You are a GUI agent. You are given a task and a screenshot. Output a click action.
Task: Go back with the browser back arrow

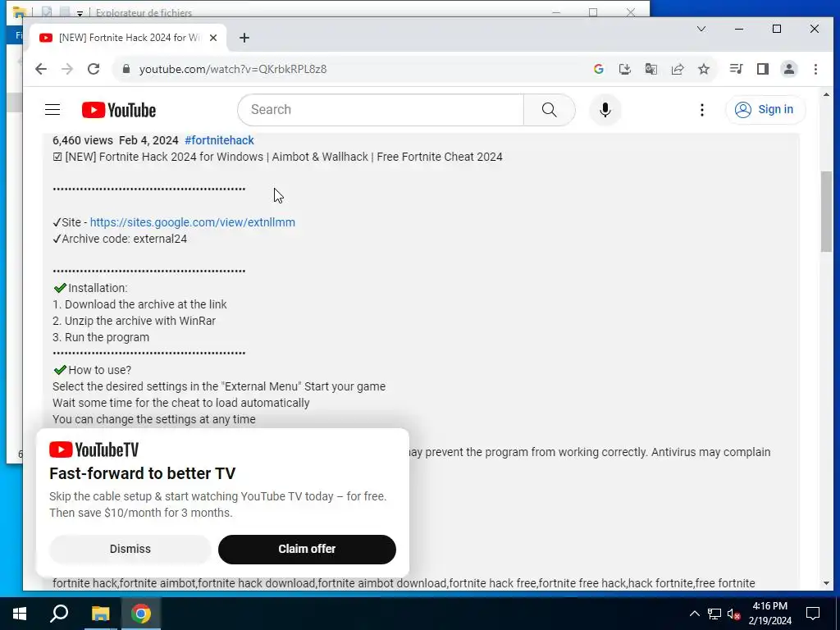[x=41, y=69]
